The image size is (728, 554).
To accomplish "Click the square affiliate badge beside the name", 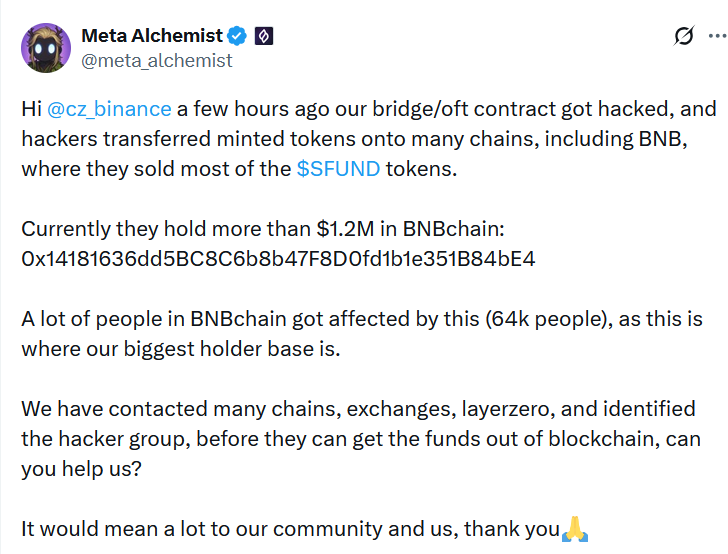I will coord(265,37).
